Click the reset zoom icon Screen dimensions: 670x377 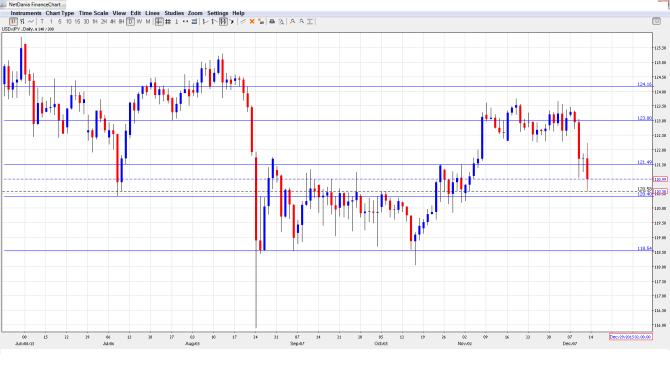pyautogui.click(x=310, y=21)
